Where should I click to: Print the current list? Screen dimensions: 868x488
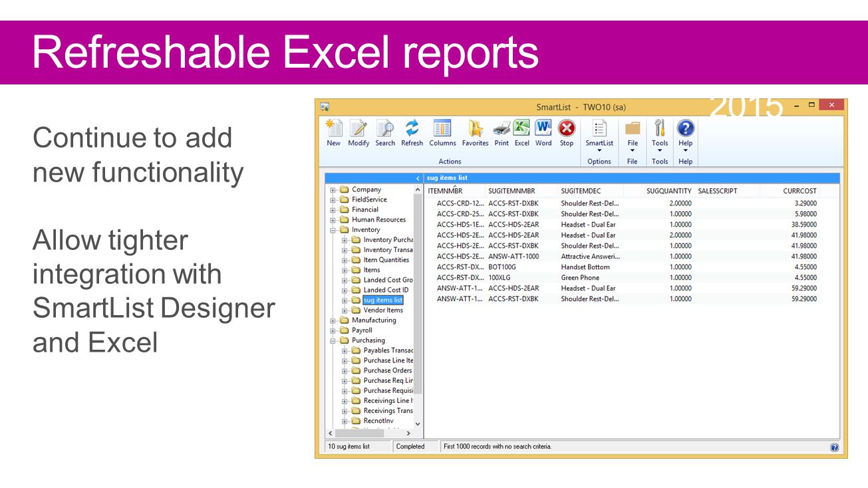[x=502, y=133]
